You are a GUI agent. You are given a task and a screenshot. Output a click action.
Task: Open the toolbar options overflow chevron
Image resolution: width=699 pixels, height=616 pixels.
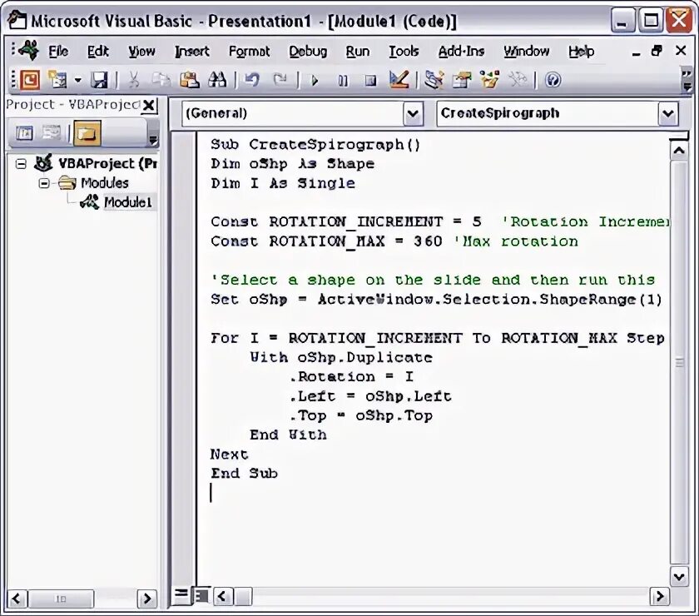point(687,80)
